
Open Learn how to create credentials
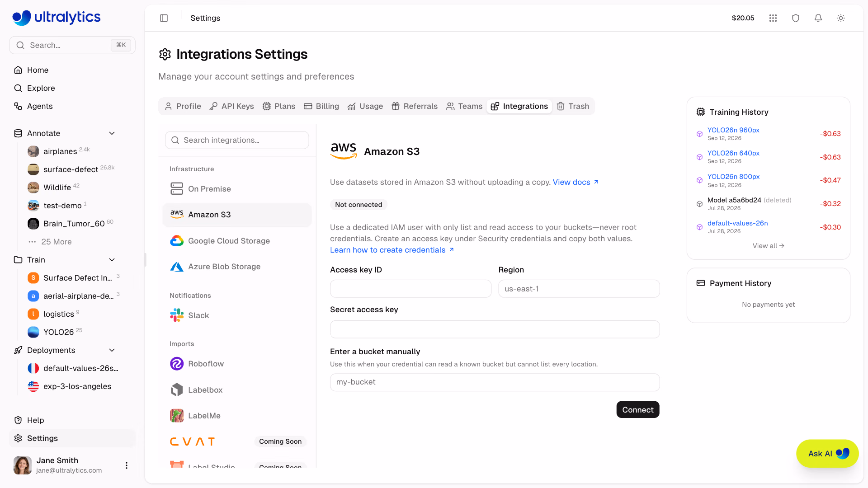pos(392,250)
